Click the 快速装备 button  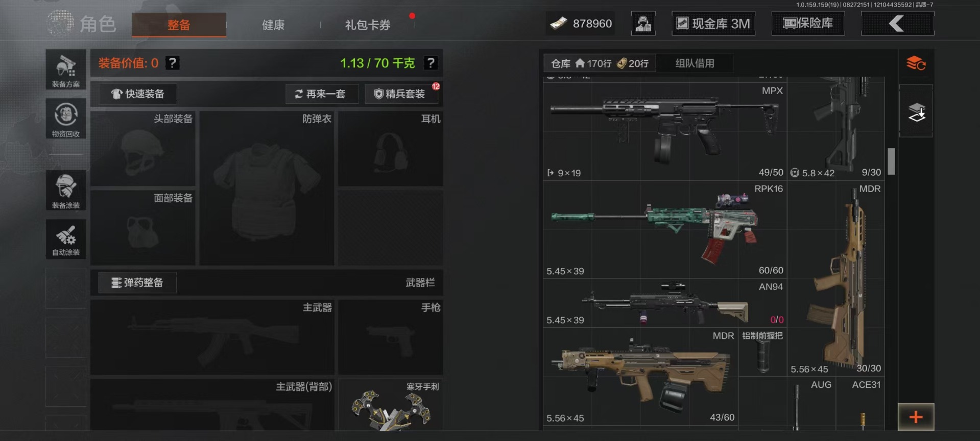[x=138, y=94]
